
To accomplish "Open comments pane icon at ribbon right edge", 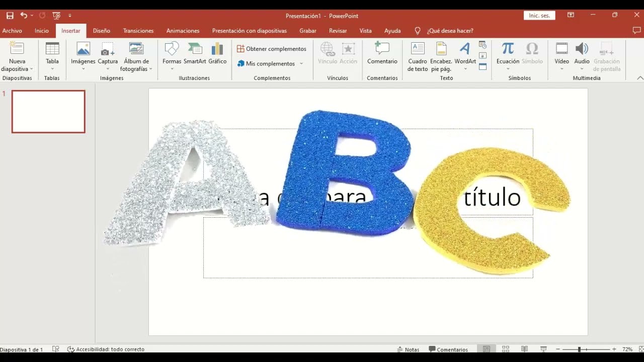I will [x=636, y=31].
